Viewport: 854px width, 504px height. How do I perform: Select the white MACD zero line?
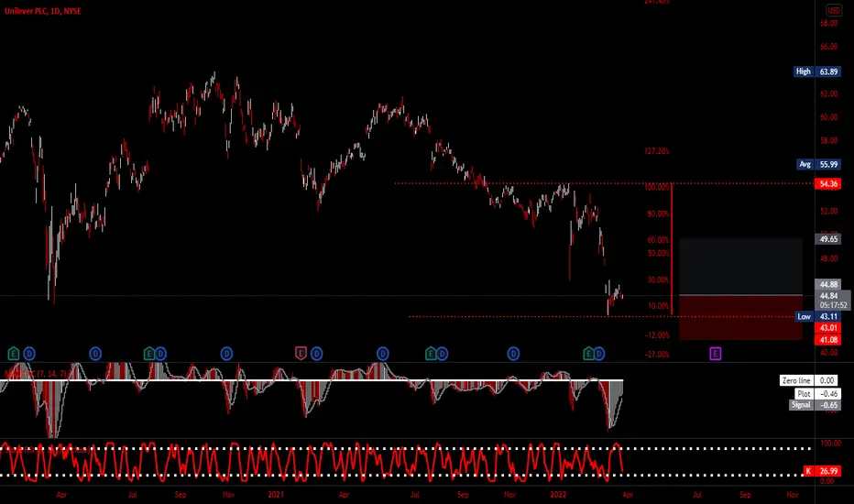[x=312, y=379]
